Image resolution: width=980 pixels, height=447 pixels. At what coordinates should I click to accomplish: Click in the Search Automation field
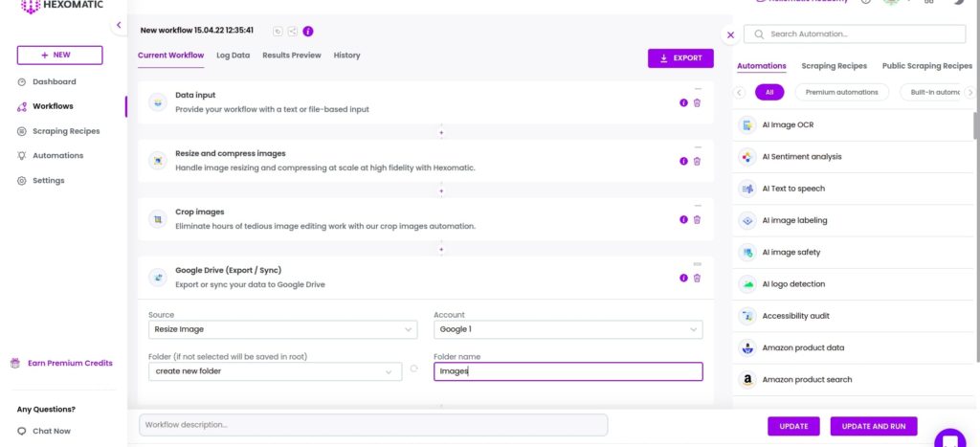click(855, 34)
